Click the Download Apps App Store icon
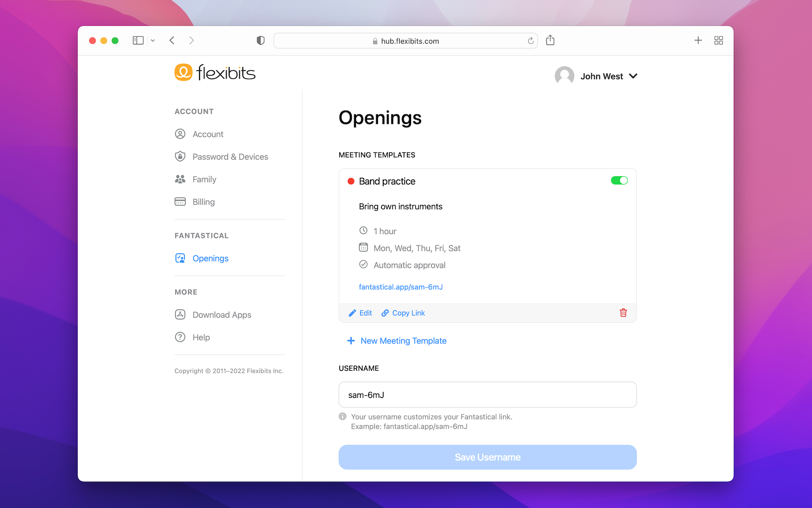The image size is (812, 508). point(180,314)
